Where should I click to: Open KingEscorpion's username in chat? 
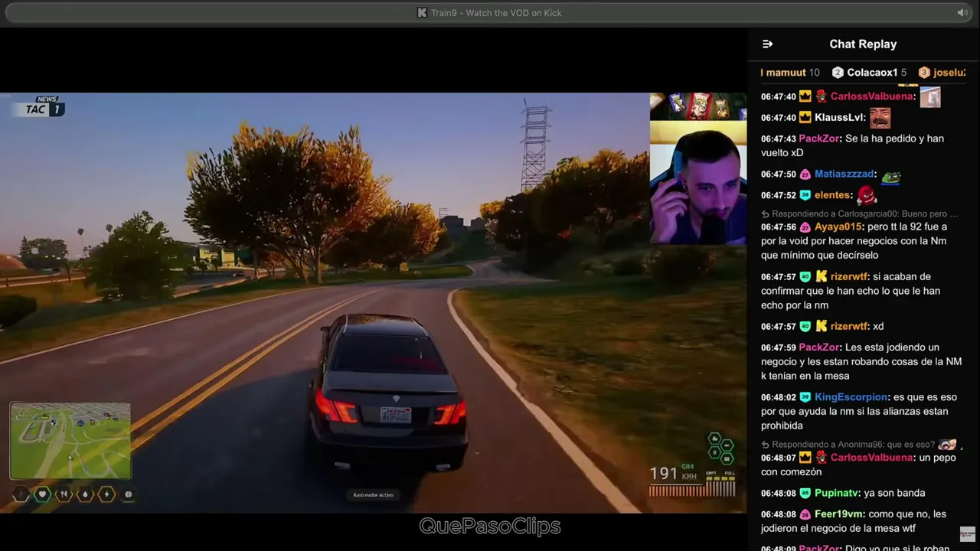tap(851, 397)
